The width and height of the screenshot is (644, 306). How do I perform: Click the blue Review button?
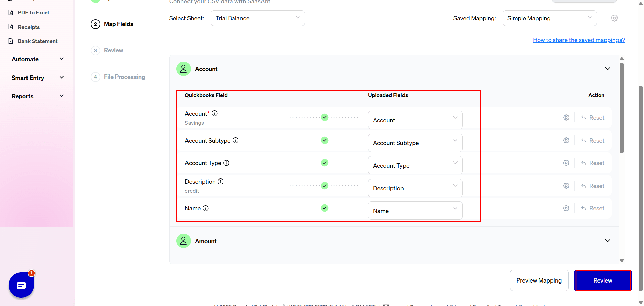pyautogui.click(x=603, y=280)
